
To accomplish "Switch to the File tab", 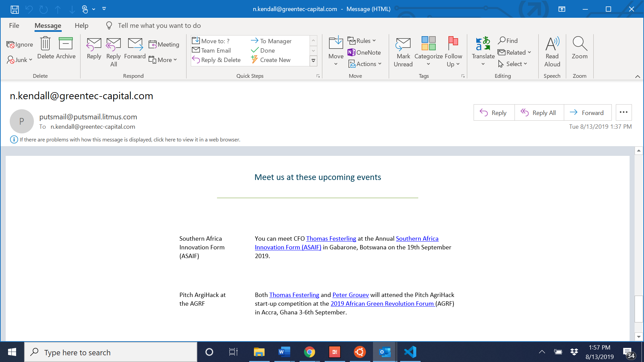I will [x=14, y=25].
